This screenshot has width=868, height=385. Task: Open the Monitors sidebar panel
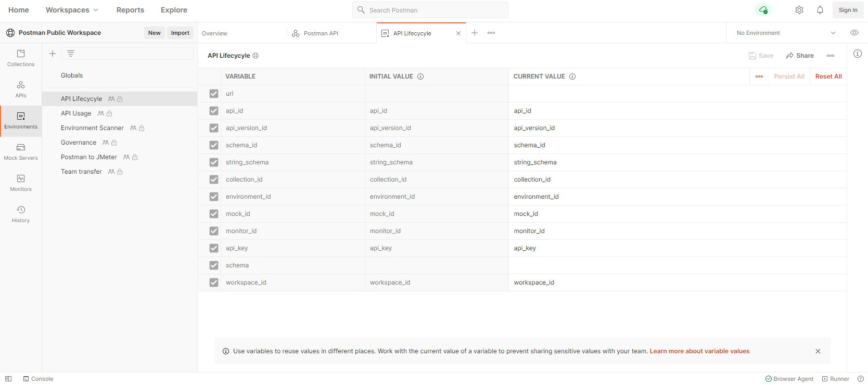21,183
